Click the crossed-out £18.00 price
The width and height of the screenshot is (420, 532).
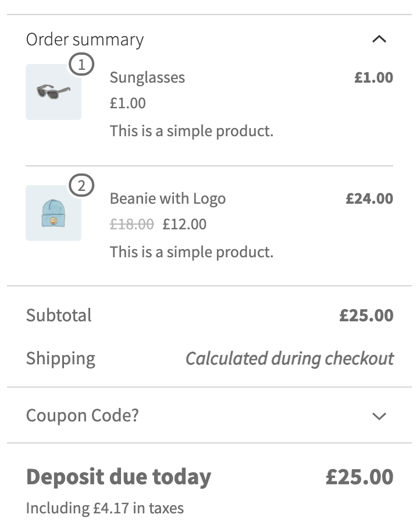131,224
